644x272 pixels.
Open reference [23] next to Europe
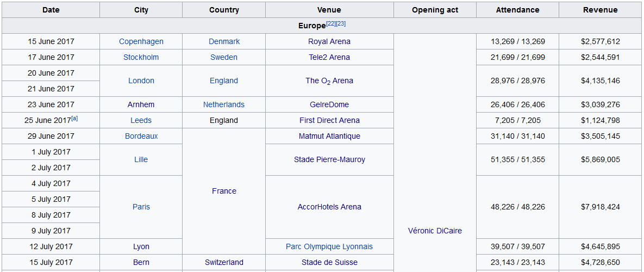(x=341, y=23)
